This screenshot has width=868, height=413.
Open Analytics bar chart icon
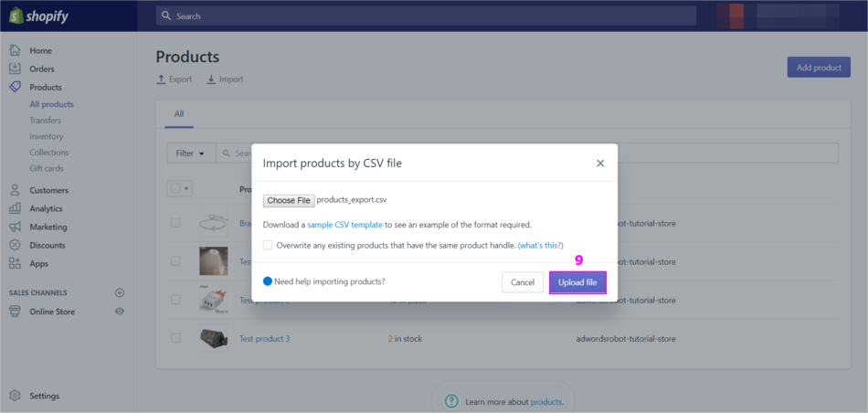[x=15, y=208]
